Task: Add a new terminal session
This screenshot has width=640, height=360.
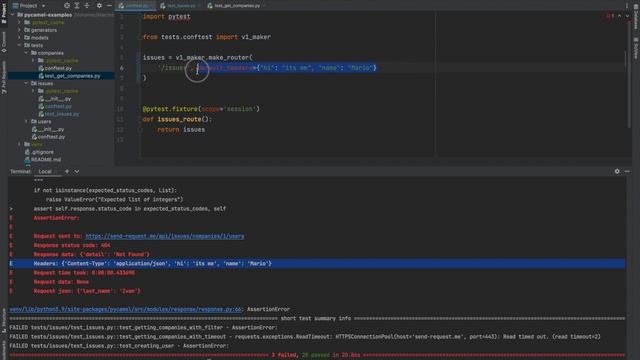Action: (x=67, y=171)
